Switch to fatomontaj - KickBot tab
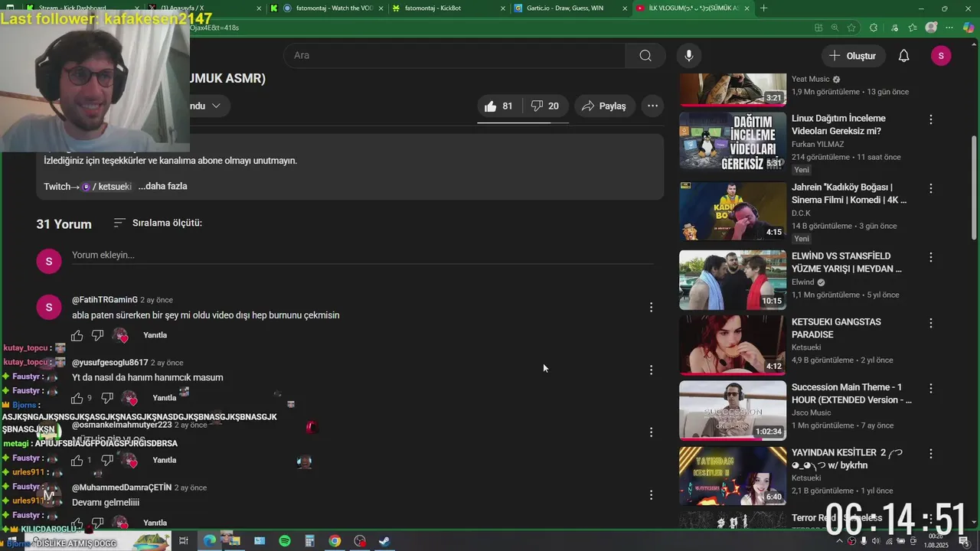980x551 pixels. coord(448,8)
